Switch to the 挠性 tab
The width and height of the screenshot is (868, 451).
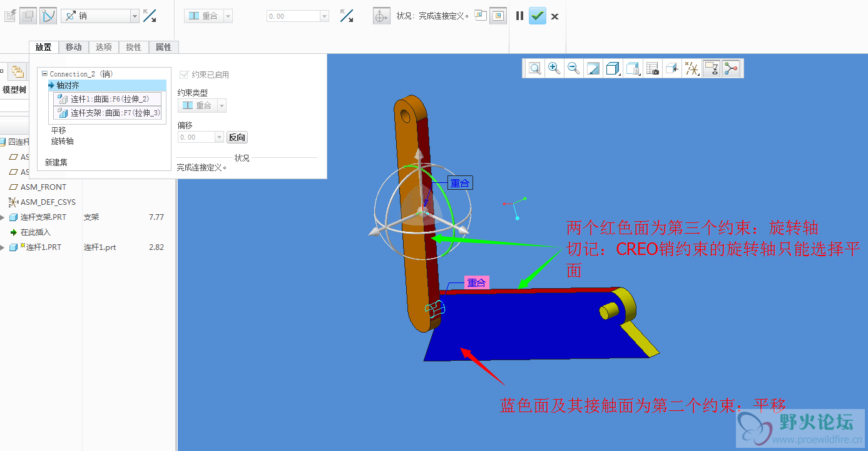pyautogui.click(x=134, y=47)
